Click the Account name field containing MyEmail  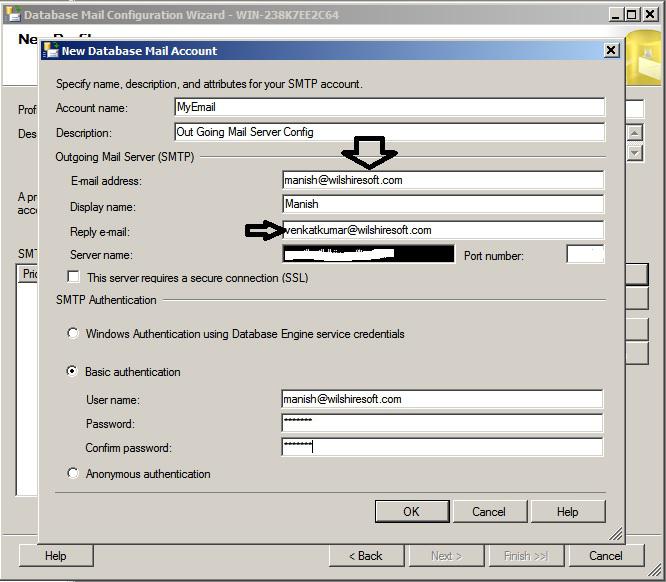389,107
